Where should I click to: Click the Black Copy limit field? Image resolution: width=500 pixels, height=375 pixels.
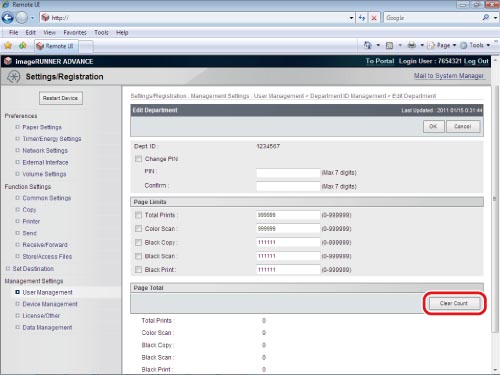coord(288,242)
